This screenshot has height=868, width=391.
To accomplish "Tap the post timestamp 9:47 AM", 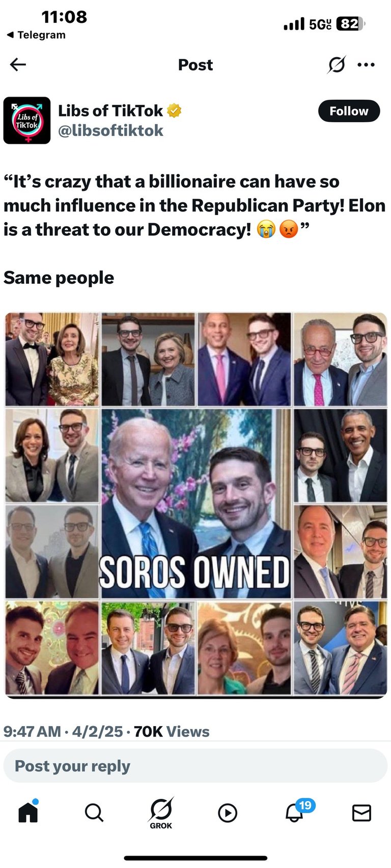I will [32, 731].
